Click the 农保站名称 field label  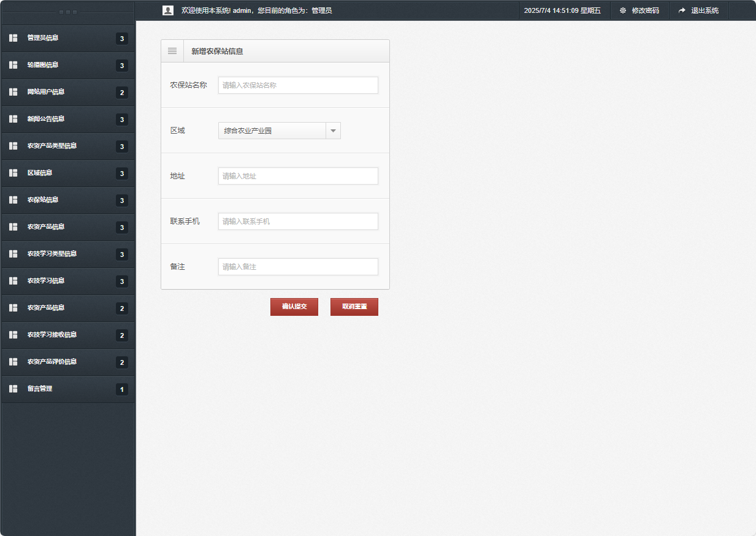point(188,85)
